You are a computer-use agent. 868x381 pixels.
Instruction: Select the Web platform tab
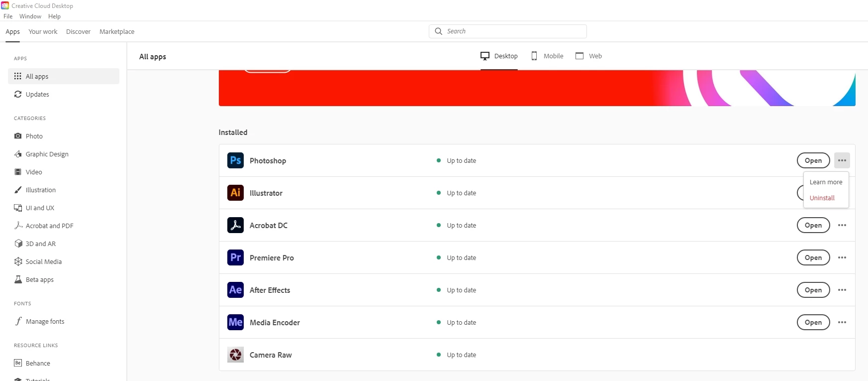(588, 56)
